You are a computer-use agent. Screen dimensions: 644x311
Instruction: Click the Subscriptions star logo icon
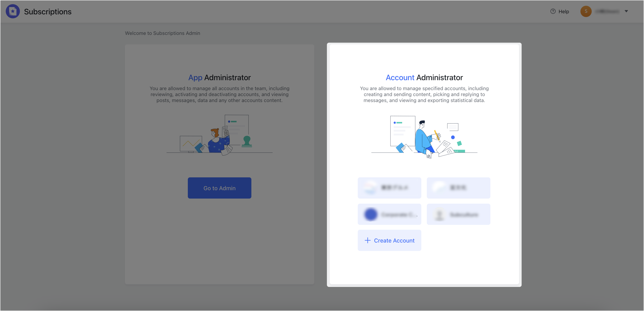13,11
